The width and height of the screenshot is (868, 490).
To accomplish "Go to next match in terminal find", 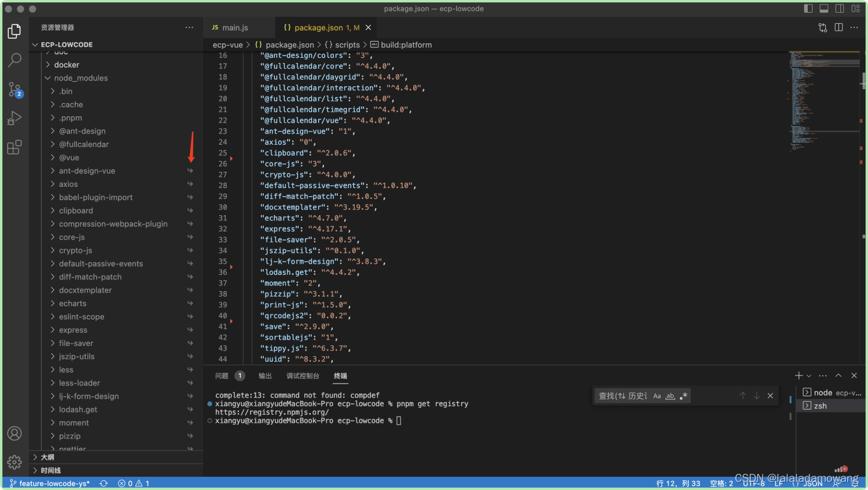I will (x=757, y=396).
